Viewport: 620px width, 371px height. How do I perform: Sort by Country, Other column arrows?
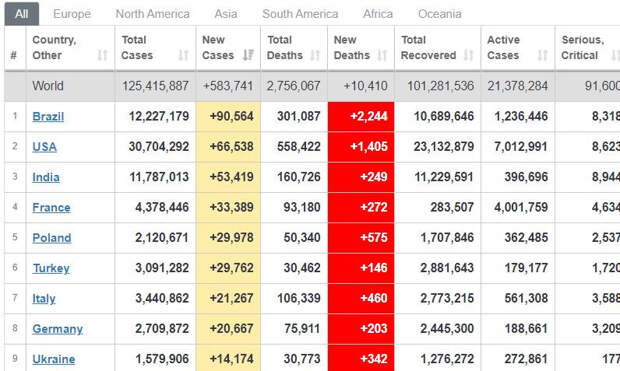click(102, 55)
